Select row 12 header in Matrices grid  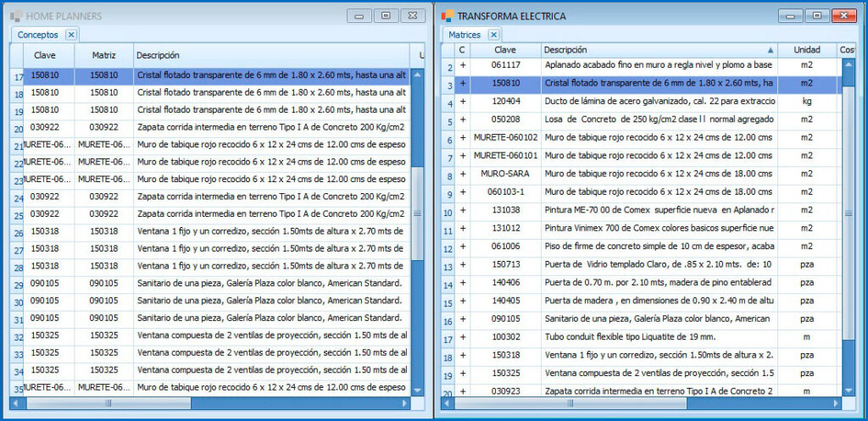pyautogui.click(x=448, y=248)
